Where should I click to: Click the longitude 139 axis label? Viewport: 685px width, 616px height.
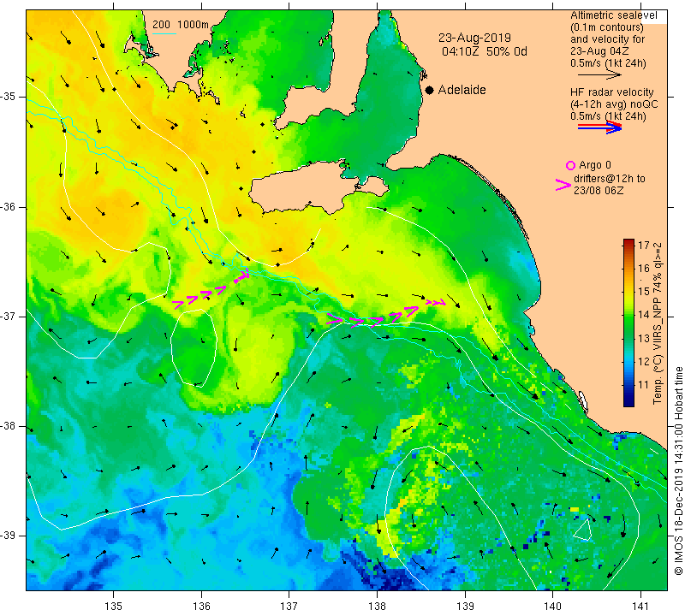(465, 607)
